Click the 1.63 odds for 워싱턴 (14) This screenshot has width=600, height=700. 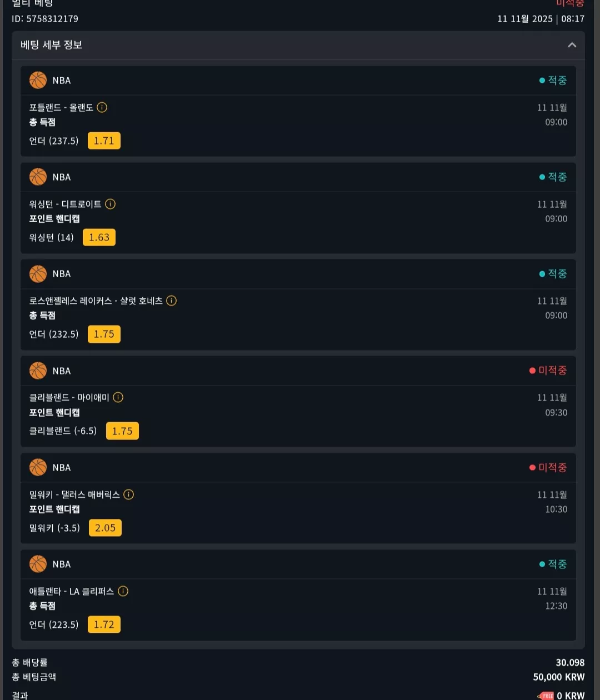coord(99,237)
